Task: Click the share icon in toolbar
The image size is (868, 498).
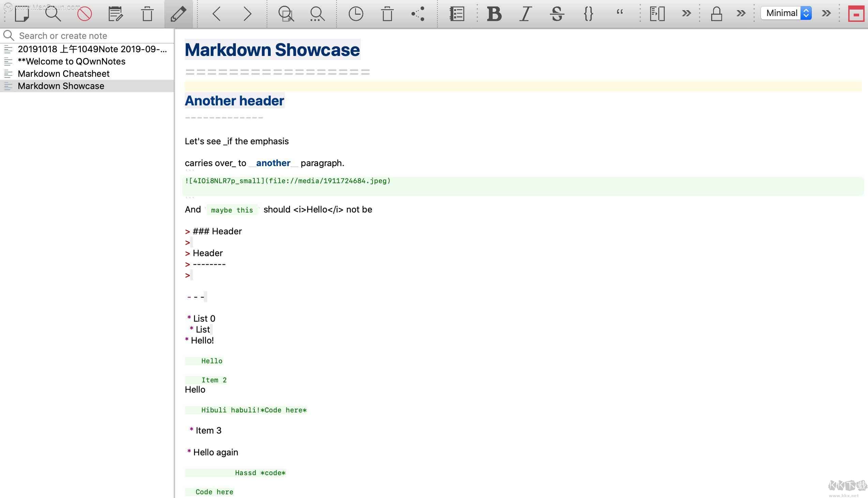Action: tap(418, 14)
